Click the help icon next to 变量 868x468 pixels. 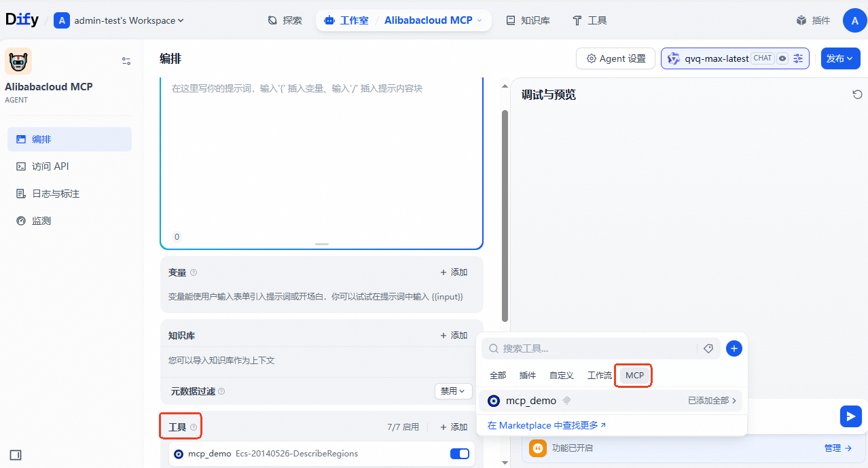[194, 272]
